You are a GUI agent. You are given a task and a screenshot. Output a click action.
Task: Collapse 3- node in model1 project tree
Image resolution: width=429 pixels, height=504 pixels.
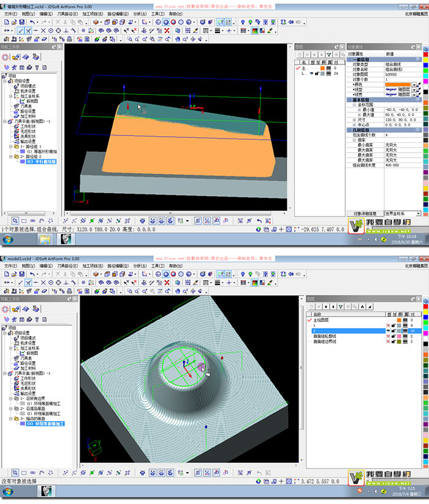(x=10, y=419)
